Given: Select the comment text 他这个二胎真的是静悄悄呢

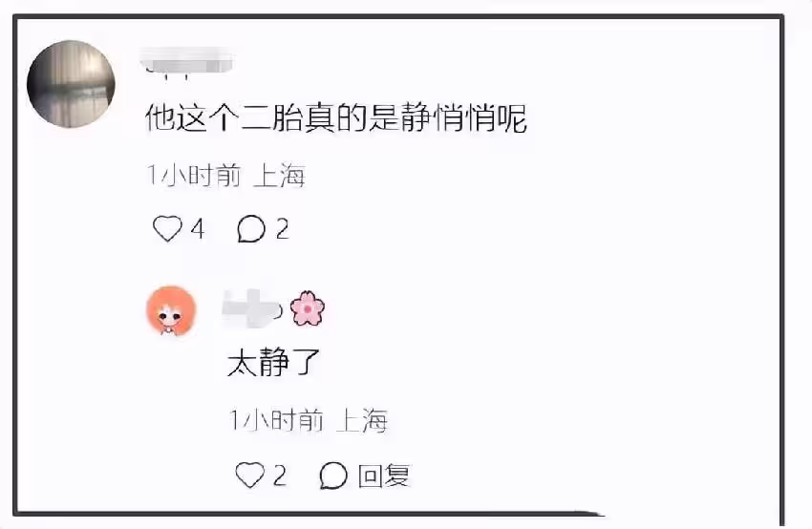Looking at the screenshot, I should coord(335,118).
